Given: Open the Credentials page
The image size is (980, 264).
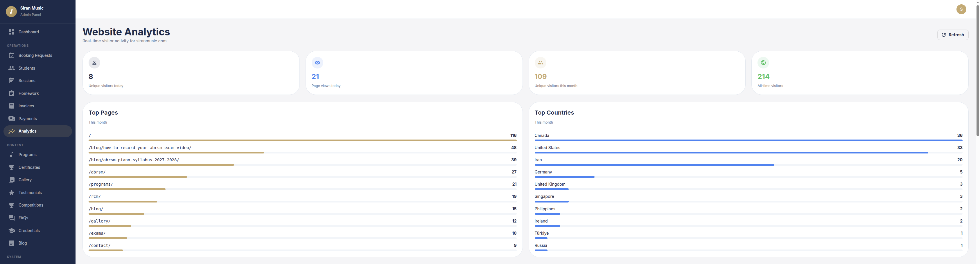Looking at the screenshot, I should point(38,231).
